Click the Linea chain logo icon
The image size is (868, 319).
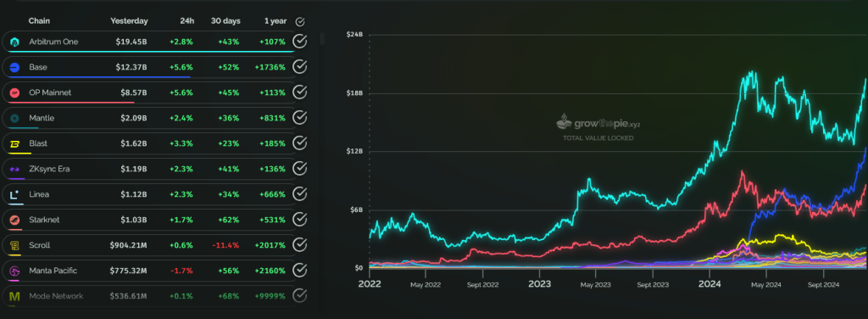pos(14,194)
